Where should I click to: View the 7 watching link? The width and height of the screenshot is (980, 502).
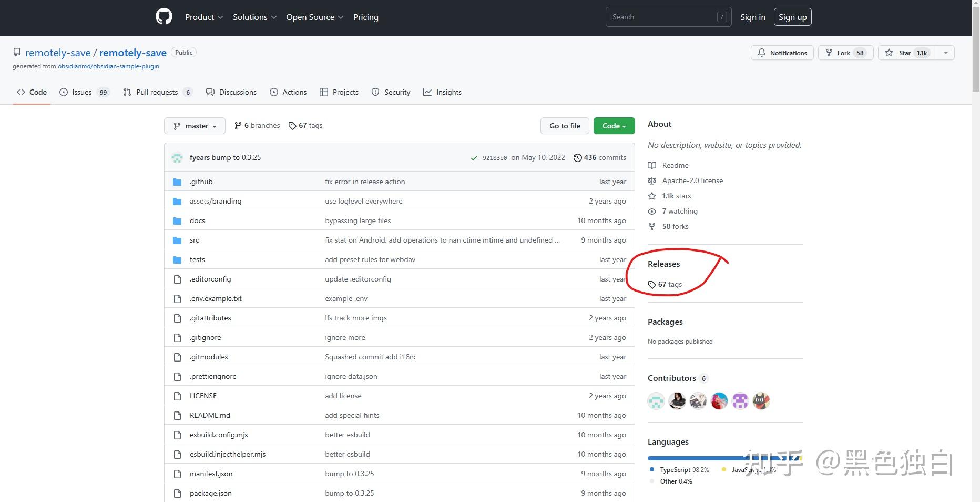(673, 211)
